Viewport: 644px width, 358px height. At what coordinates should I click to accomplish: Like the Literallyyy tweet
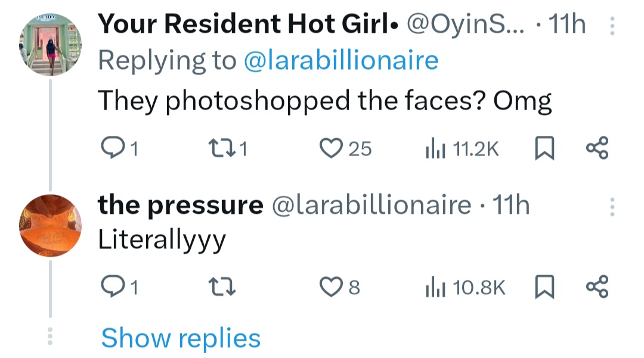pyautogui.click(x=330, y=288)
